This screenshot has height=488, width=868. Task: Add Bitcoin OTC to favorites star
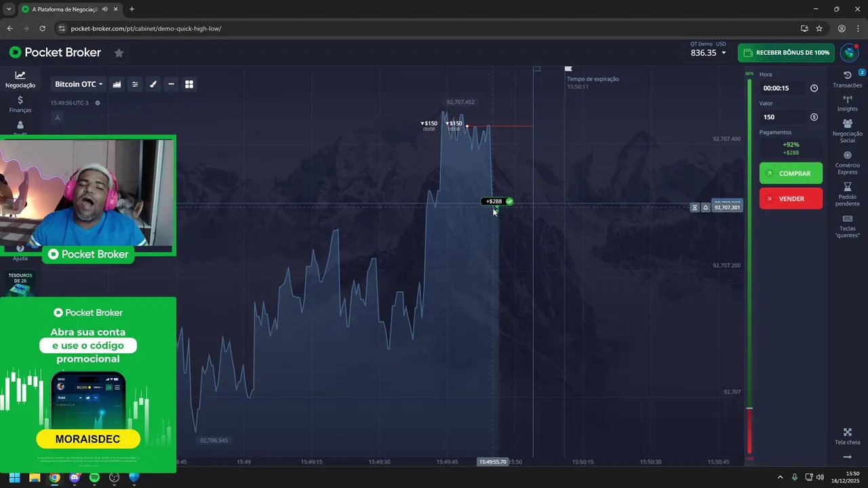point(119,53)
